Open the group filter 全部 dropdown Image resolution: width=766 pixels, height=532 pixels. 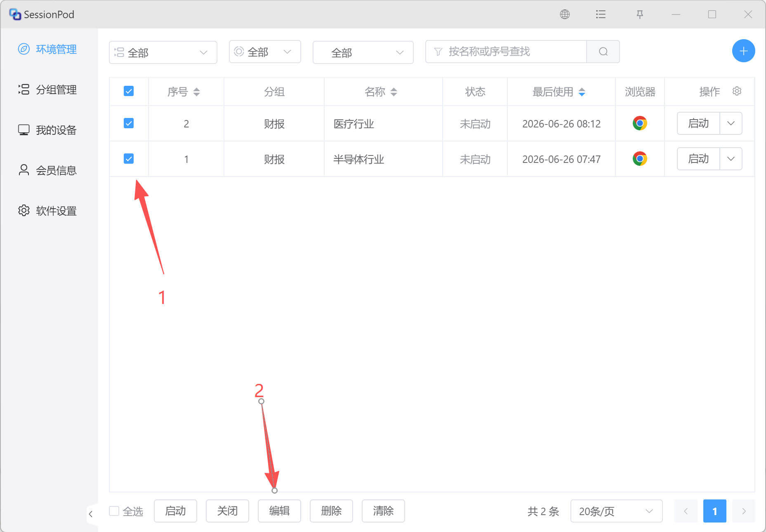[x=163, y=52]
